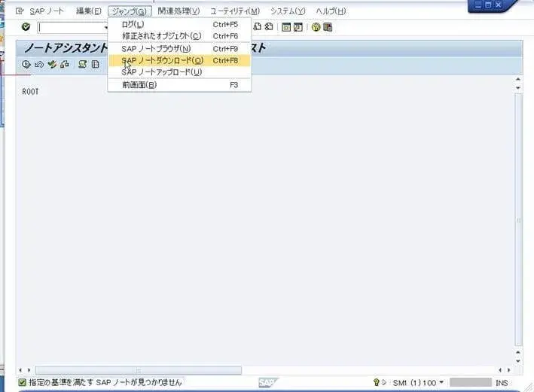Click the next page icon beside menu
This screenshot has width=534, height=392.
258,26
